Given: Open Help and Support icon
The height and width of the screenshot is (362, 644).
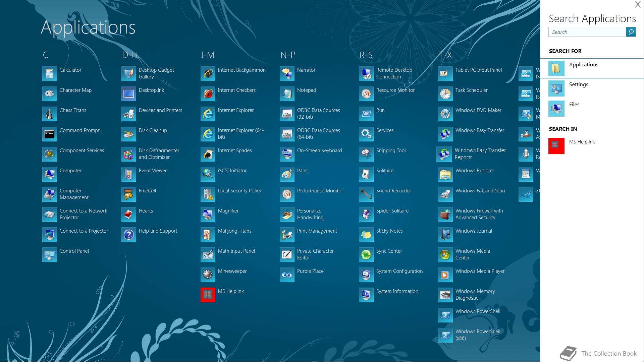Looking at the screenshot, I should (128, 235).
